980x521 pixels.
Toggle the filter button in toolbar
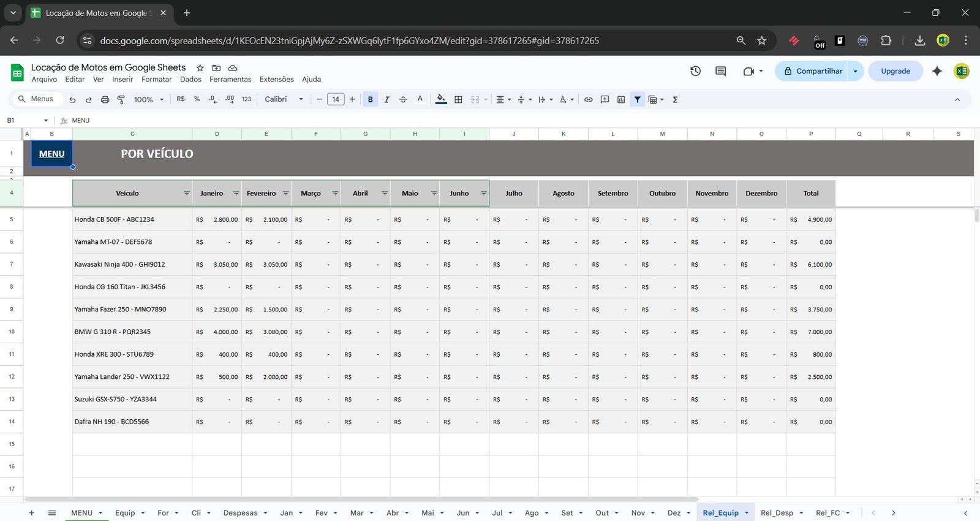point(637,99)
